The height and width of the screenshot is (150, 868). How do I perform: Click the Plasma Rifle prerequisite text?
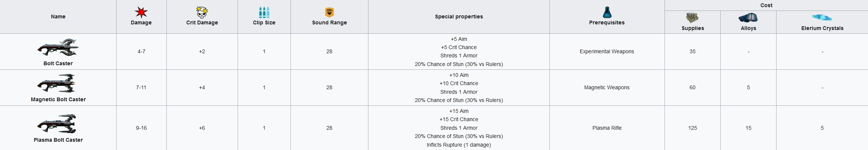(x=607, y=128)
